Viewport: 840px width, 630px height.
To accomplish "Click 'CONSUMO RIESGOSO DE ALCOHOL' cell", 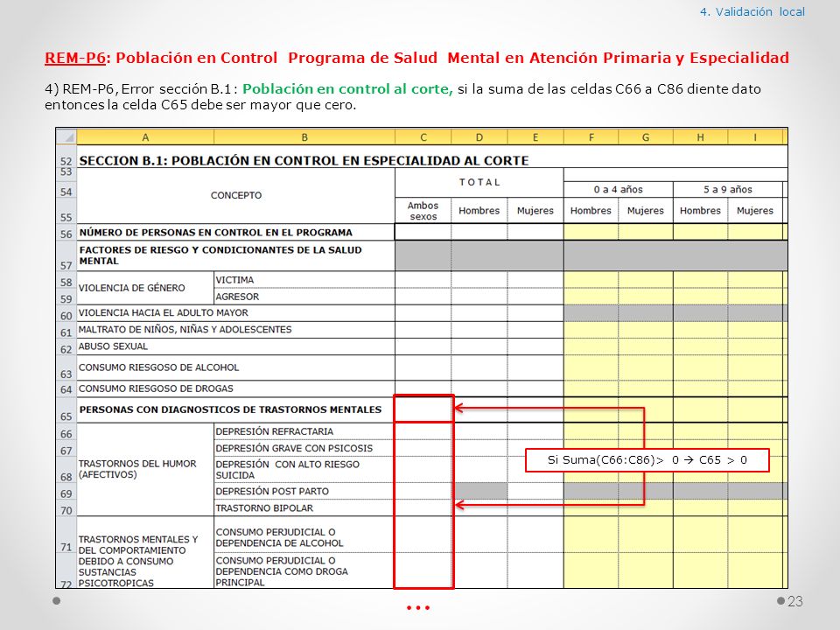I will coord(235,367).
